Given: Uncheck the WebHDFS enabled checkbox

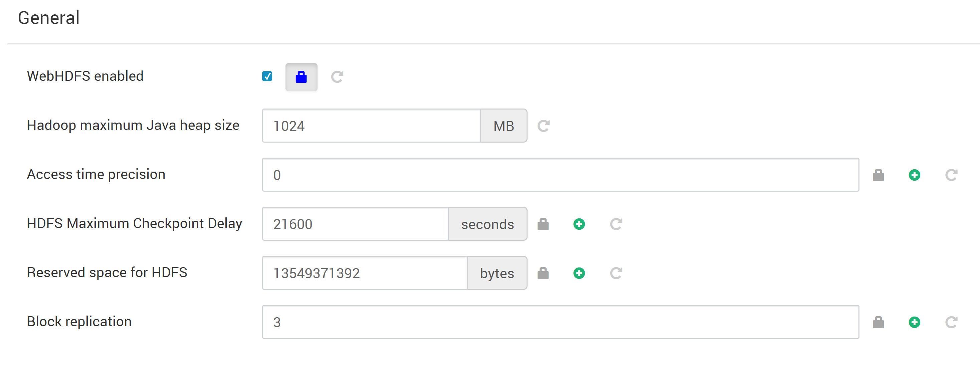Looking at the screenshot, I should pos(267,76).
